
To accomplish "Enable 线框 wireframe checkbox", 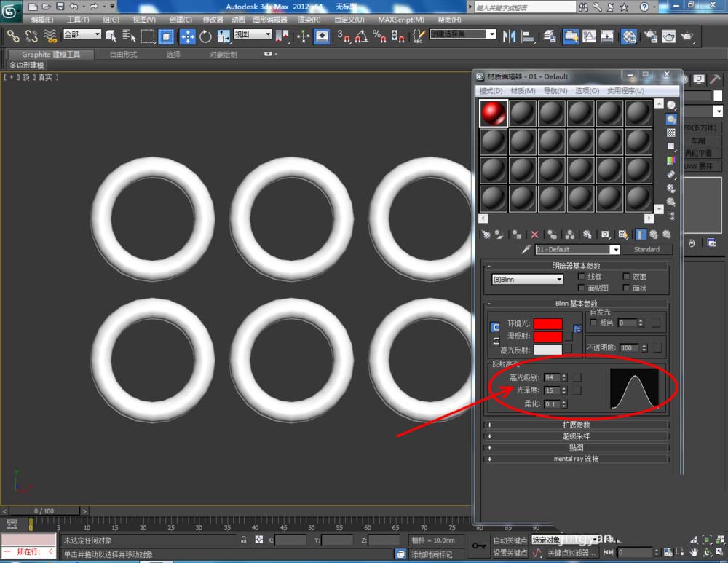I will [581, 276].
